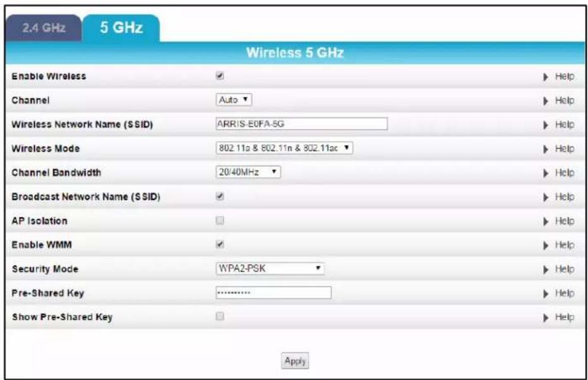
Task: Open Help for Enable WMM
Action: tap(559, 245)
